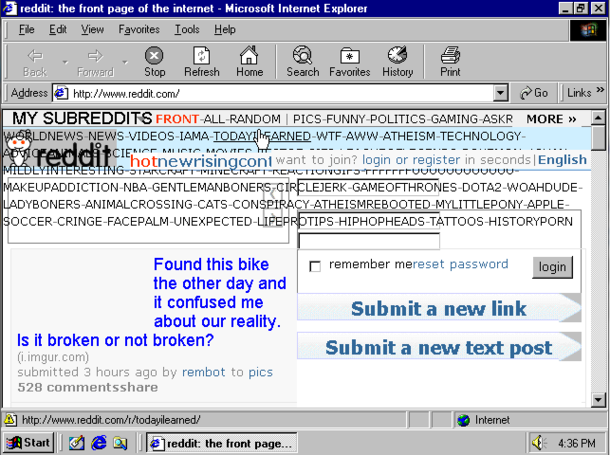The height and width of the screenshot is (455, 610).
Task: Open the Favorites toolbar icon
Action: click(349, 62)
